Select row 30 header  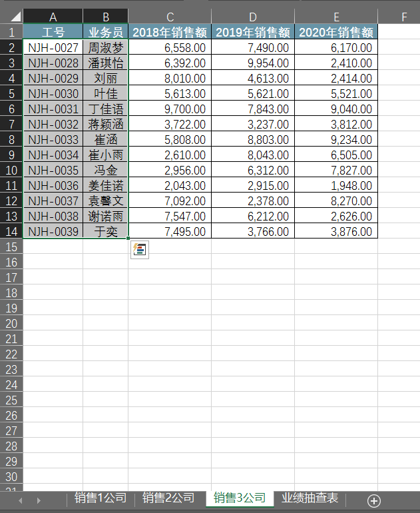coord(11,476)
